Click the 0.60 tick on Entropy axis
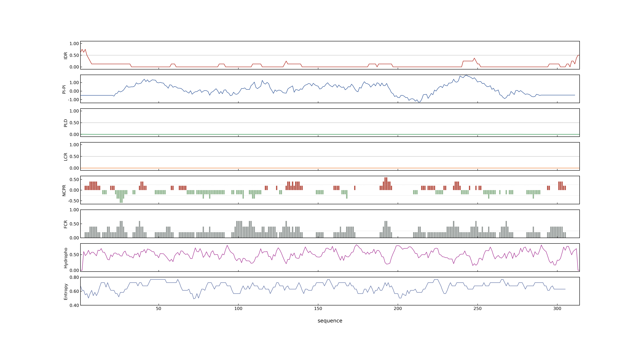644x343 pixels. pos(74,291)
